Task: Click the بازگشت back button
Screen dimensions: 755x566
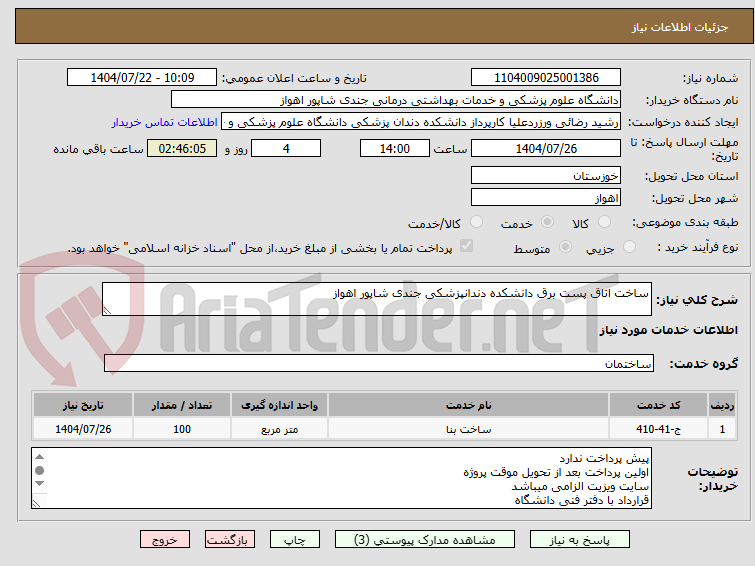Action: coord(230,540)
